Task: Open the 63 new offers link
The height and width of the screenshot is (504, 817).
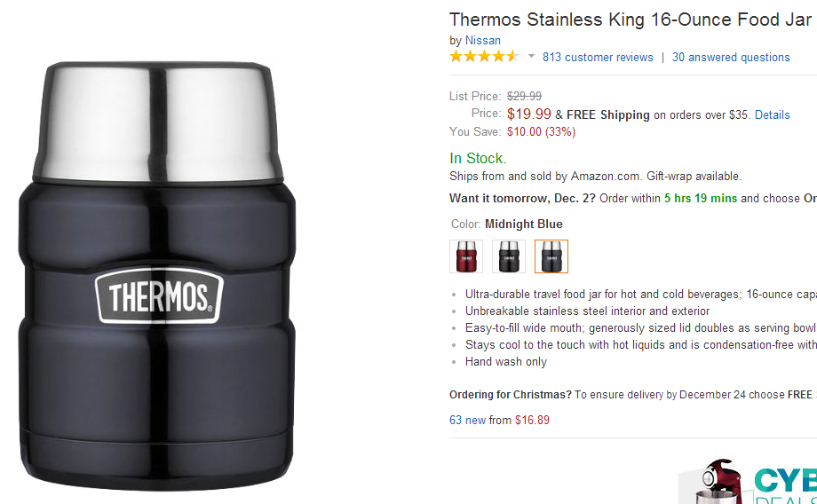Action: coord(468,420)
